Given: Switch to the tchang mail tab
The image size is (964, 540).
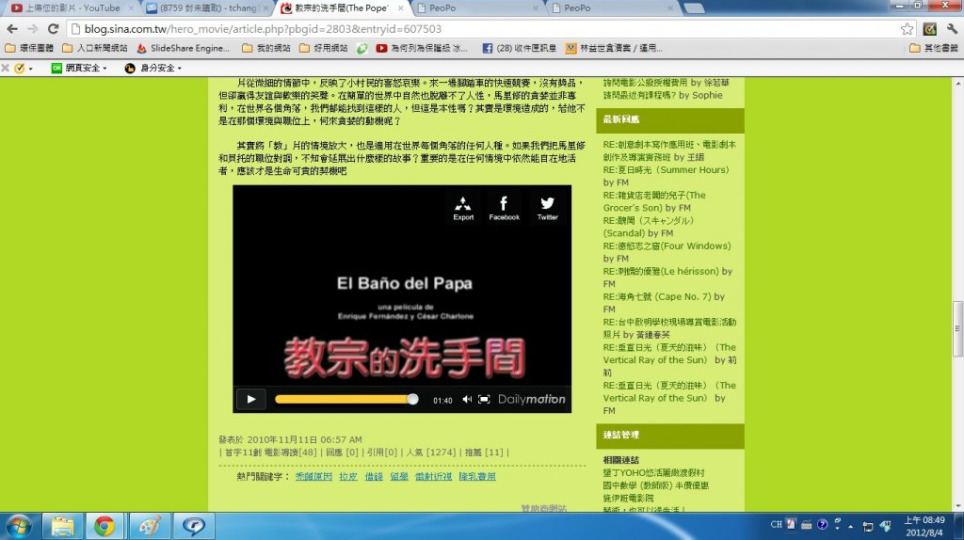Looking at the screenshot, I should [x=207, y=8].
